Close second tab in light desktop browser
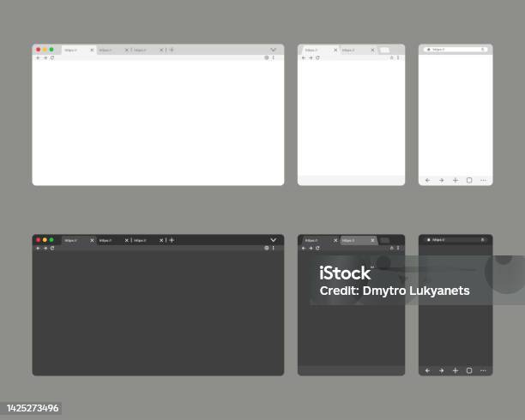 click(x=127, y=51)
